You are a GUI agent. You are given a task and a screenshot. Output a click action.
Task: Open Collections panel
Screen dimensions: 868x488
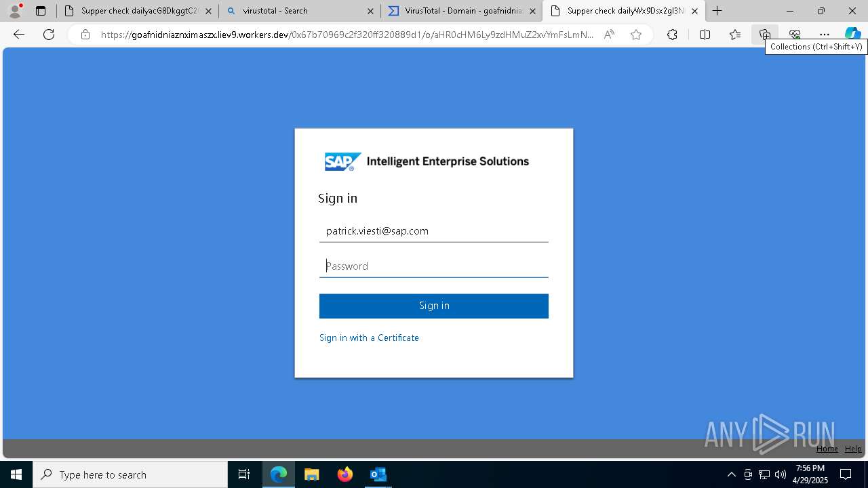point(765,35)
